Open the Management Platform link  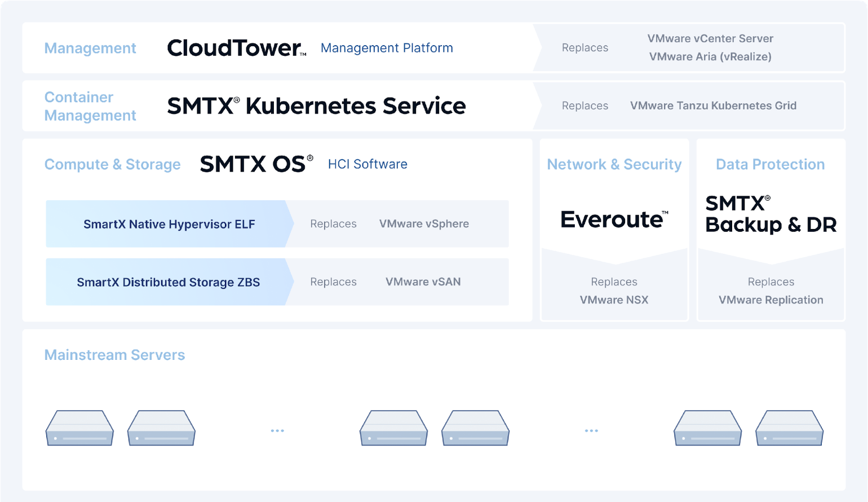click(x=387, y=48)
